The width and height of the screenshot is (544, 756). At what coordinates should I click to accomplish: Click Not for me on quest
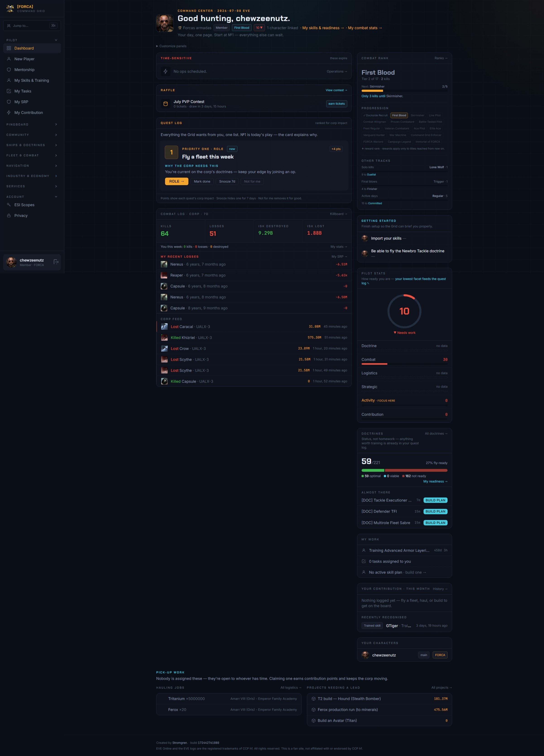[252, 181]
